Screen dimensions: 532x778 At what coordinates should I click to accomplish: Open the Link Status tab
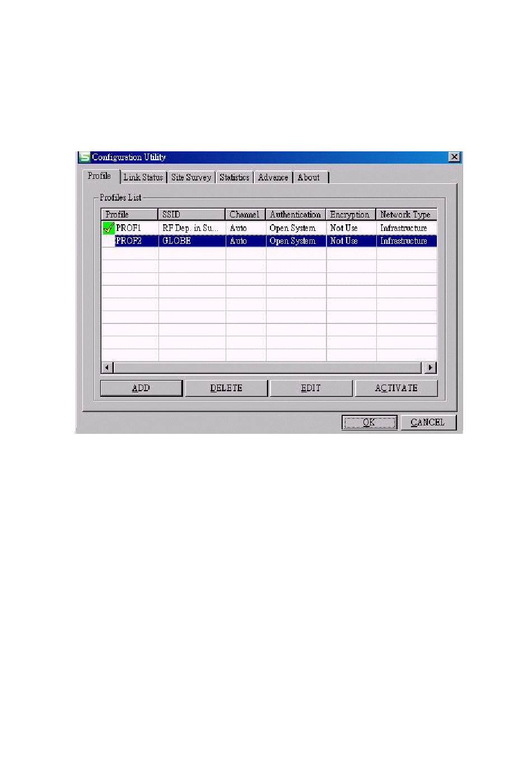click(x=143, y=177)
